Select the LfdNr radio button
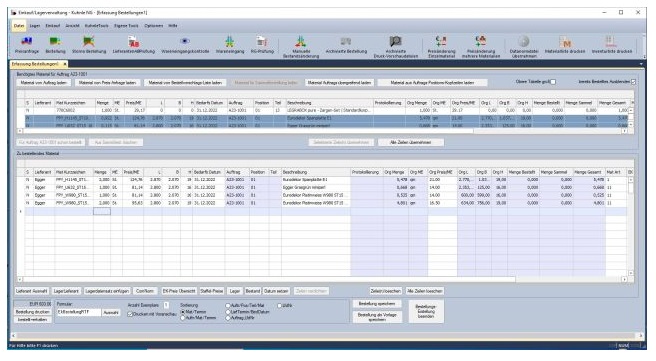The width and height of the screenshot is (656, 361). pyautogui.click(x=279, y=306)
